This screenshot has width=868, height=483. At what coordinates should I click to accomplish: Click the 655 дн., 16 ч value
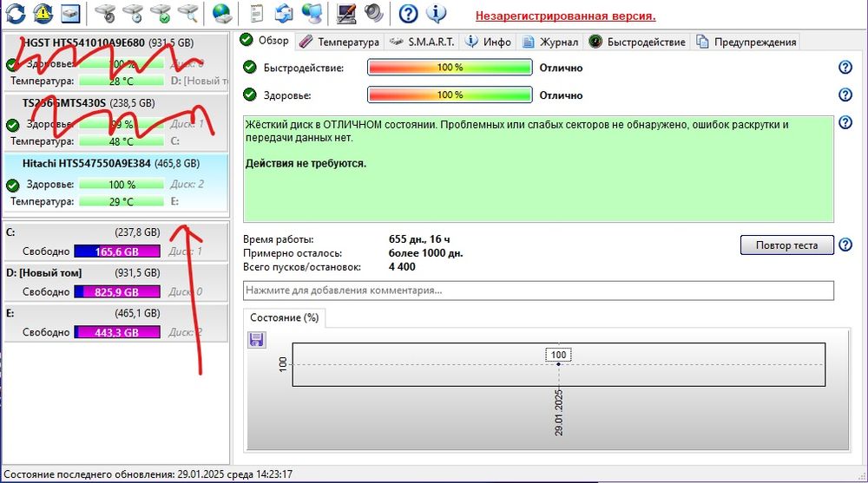pos(419,239)
